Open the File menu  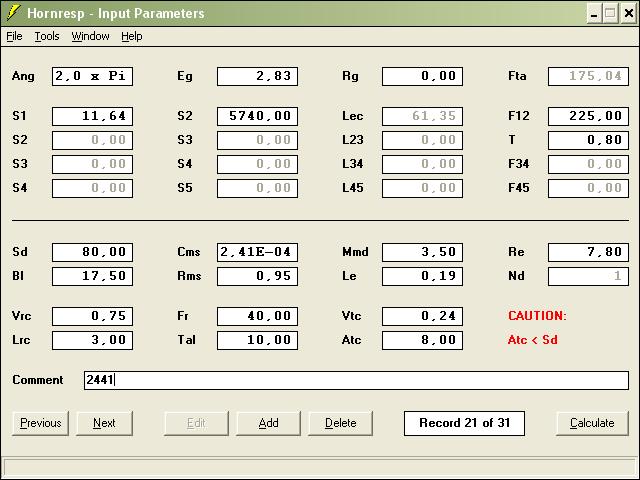[14, 36]
